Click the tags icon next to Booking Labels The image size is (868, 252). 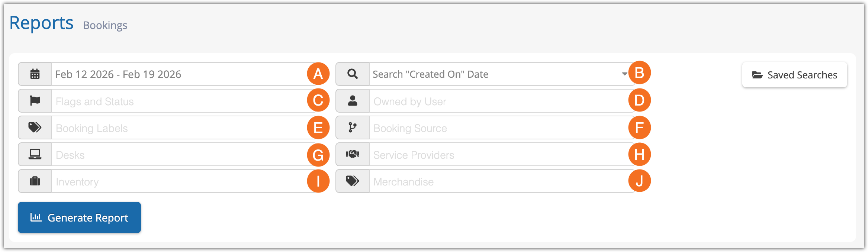(x=35, y=127)
